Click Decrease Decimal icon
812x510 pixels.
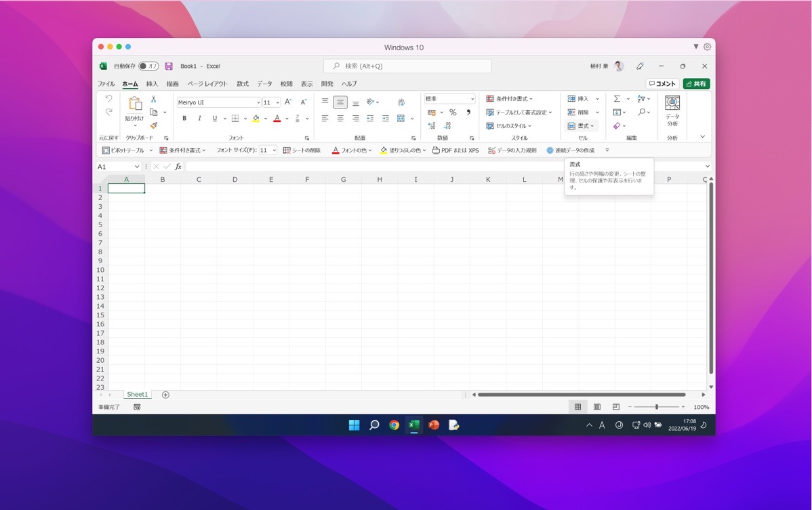(448, 126)
